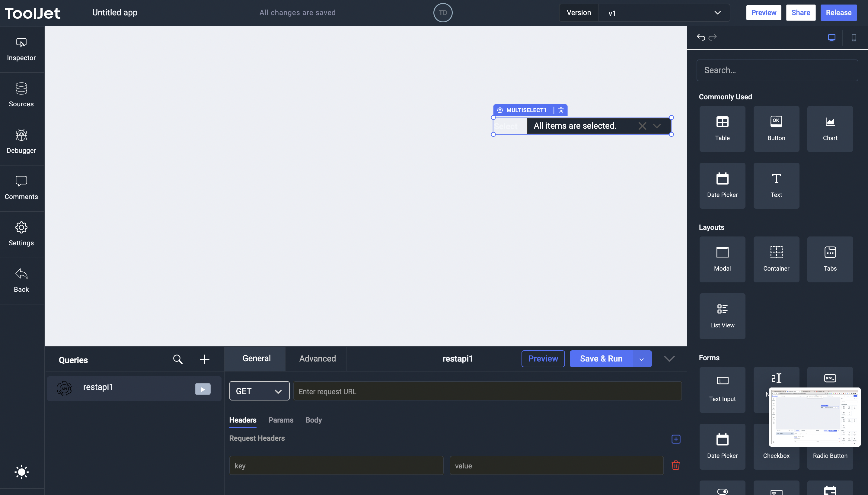Open the Comments panel
Viewport: 868px width, 495px height.
[x=21, y=188]
